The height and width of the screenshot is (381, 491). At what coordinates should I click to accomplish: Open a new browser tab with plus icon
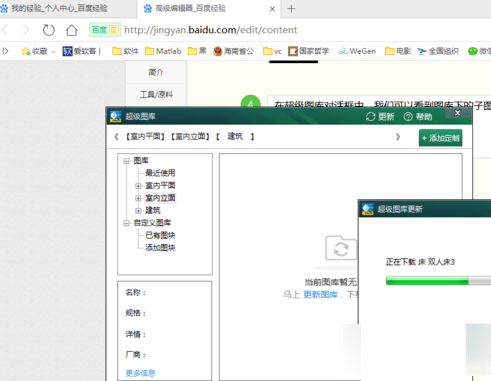[291, 9]
